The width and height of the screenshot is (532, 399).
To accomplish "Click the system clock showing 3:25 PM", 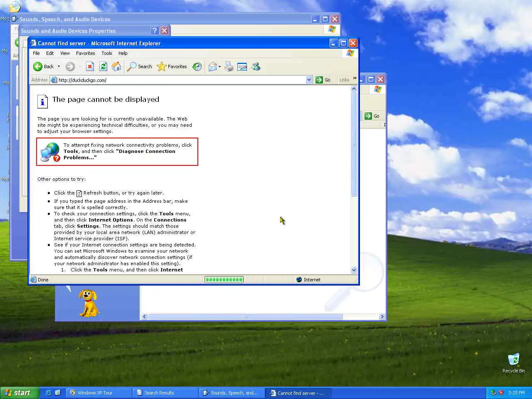I will coord(516,393).
